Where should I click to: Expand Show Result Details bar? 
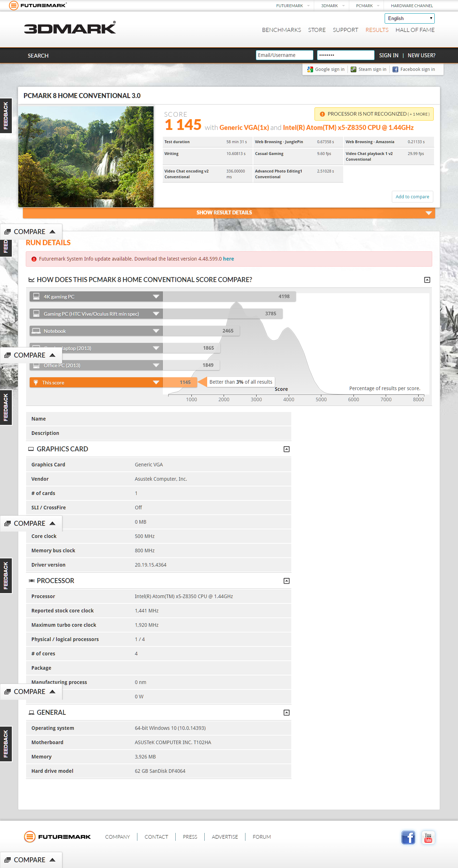click(x=229, y=213)
